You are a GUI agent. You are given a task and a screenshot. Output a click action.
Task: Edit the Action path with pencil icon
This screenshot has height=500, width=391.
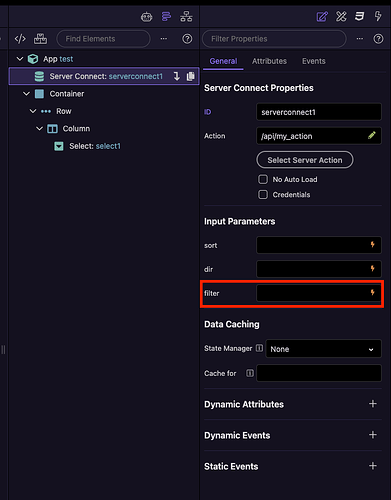[372, 135]
